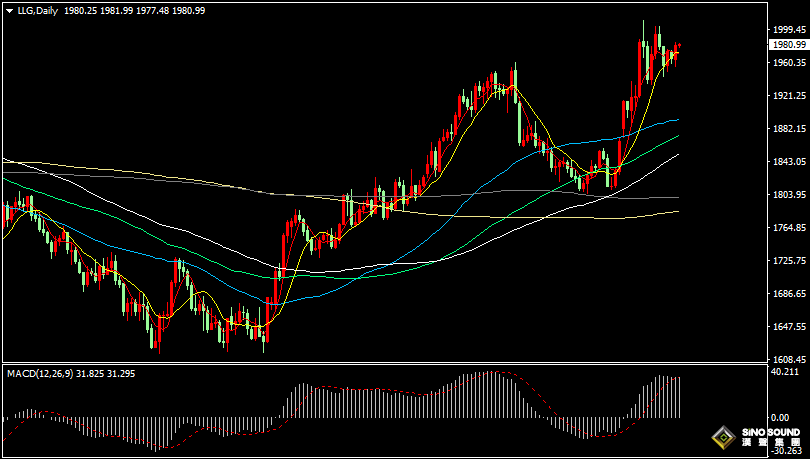The height and width of the screenshot is (459, 810).
Task: Click the 0.00 MACD zero level label
Action: 780,418
